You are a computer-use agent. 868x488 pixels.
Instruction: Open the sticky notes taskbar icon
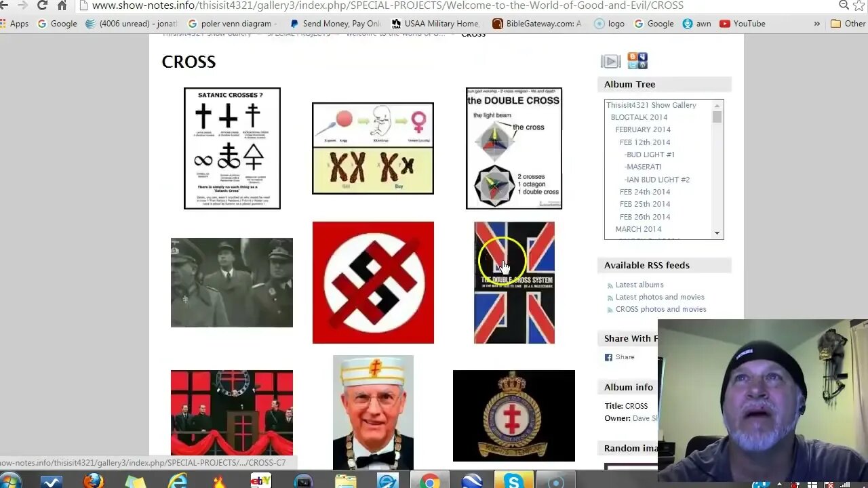(136, 482)
